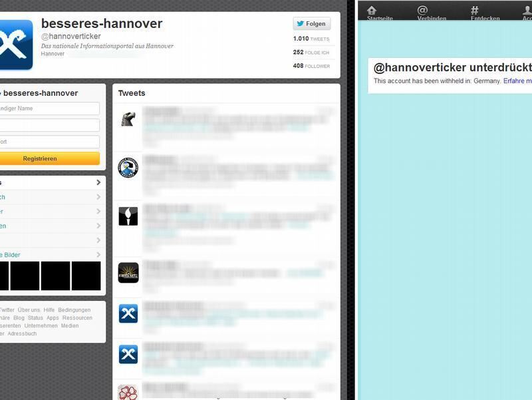Open the Account person icon
The image size is (532, 400).
click(527, 12)
